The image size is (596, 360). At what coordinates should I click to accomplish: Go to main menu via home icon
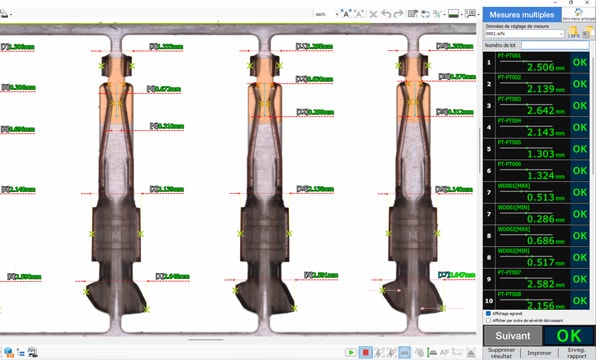(578, 14)
